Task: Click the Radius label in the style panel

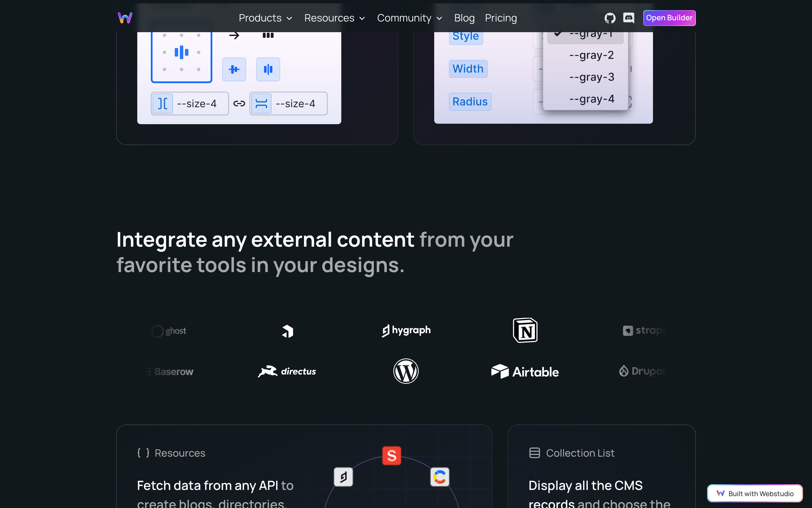Action: pos(470,102)
